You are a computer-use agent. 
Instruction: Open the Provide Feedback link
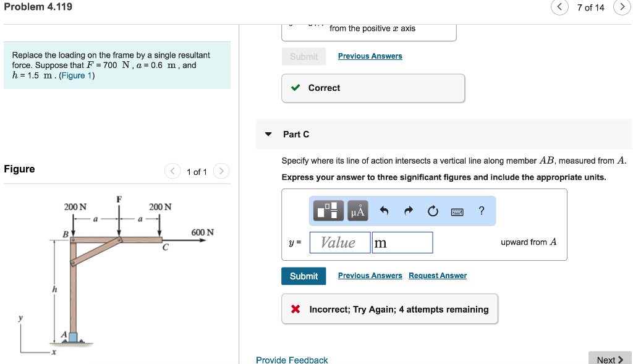coord(292,360)
